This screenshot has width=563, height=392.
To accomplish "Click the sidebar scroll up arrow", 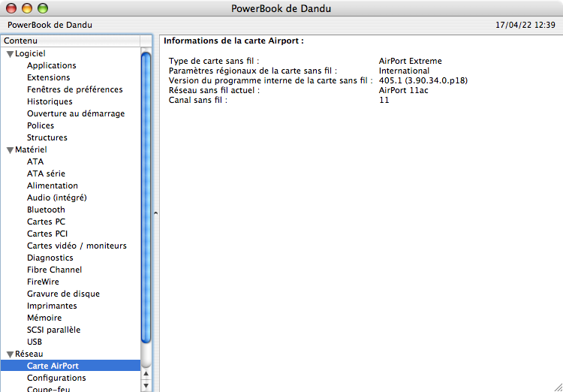I will tap(146, 374).
